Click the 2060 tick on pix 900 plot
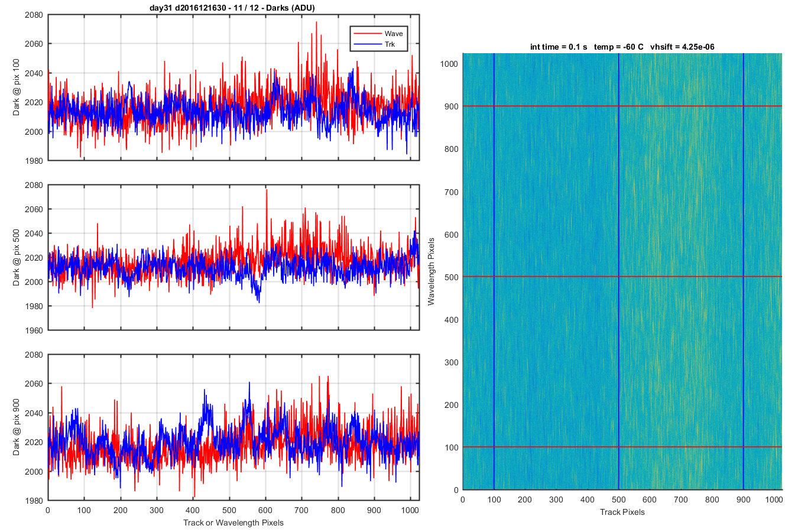 (34, 384)
